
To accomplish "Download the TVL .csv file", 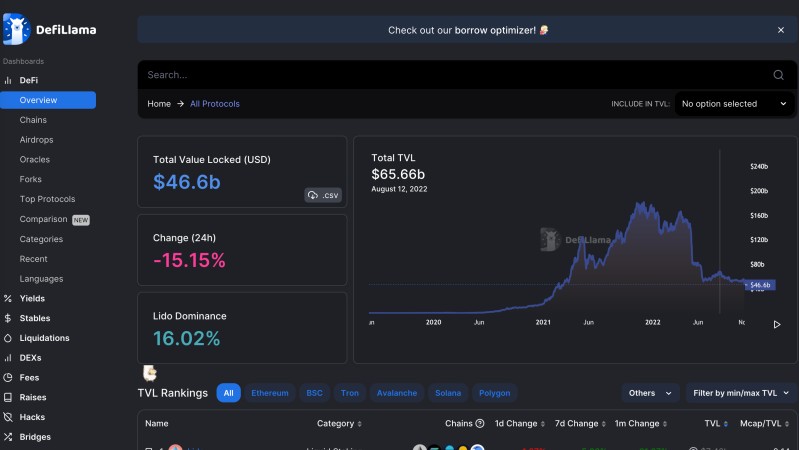I will coord(325,195).
